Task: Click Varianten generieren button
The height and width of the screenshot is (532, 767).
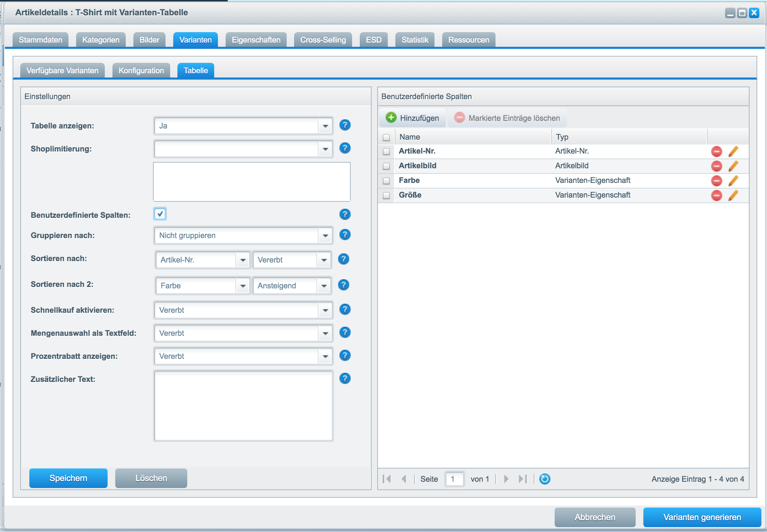Action: pyautogui.click(x=702, y=517)
